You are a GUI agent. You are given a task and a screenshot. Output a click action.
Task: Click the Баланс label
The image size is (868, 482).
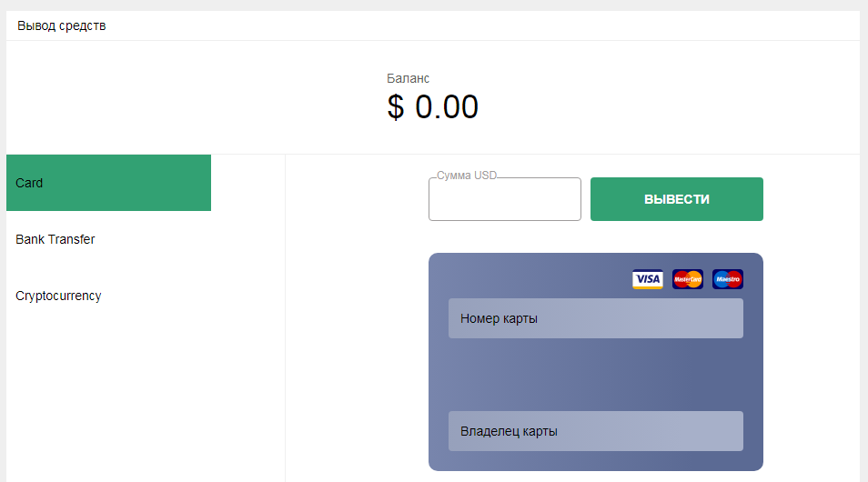pyautogui.click(x=408, y=78)
